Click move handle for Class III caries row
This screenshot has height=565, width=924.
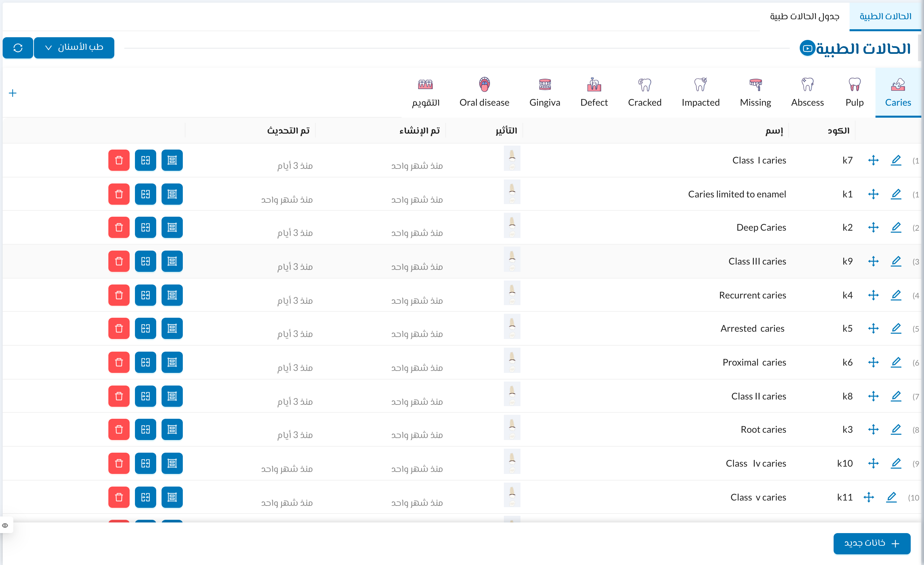873,261
